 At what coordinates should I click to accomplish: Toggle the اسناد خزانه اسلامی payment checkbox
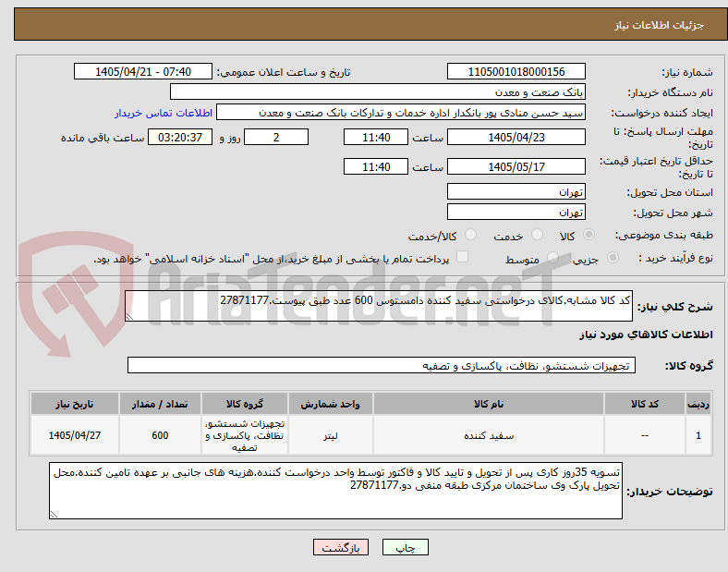[463, 257]
